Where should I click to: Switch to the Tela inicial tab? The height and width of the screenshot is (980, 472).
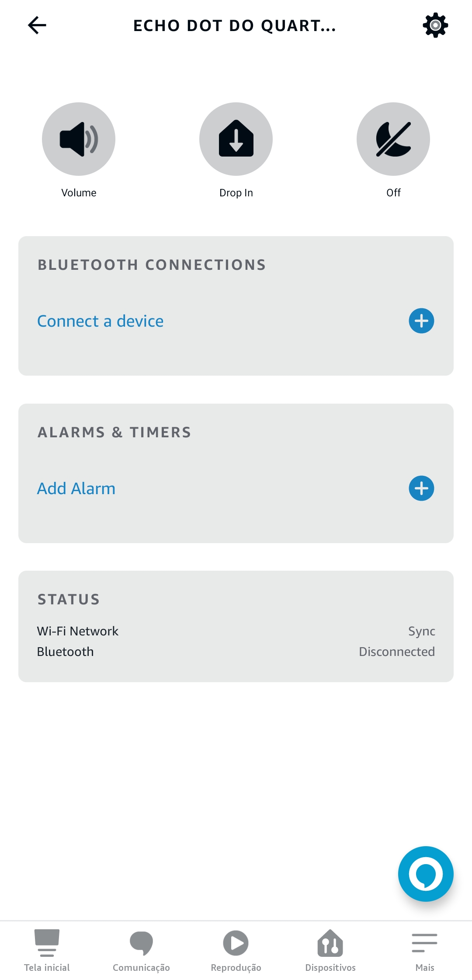point(47,951)
